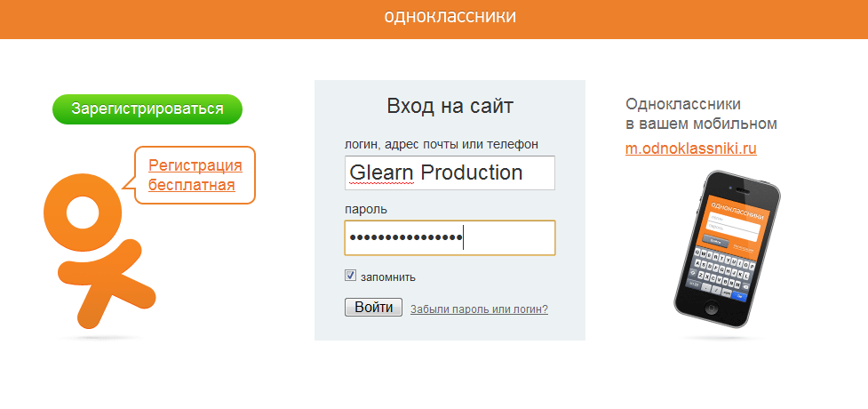868x409 pixels.
Task: Click the "запомнить" checkbox label text
Action: click(387, 277)
